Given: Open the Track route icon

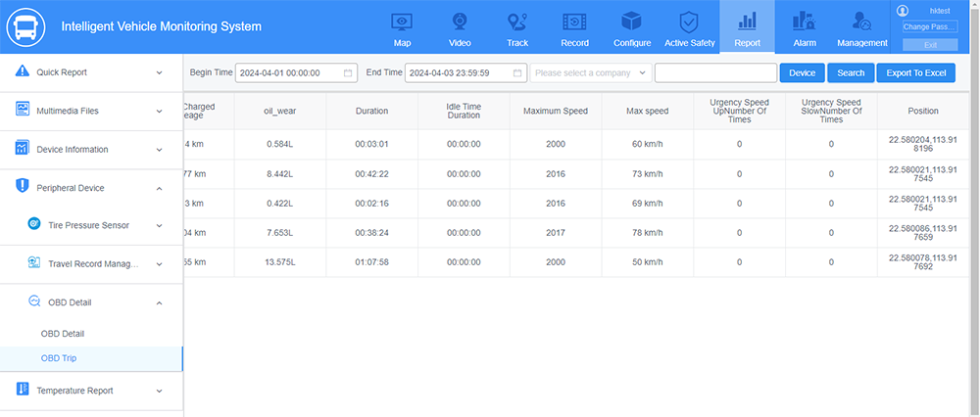Looking at the screenshot, I should pos(516,22).
